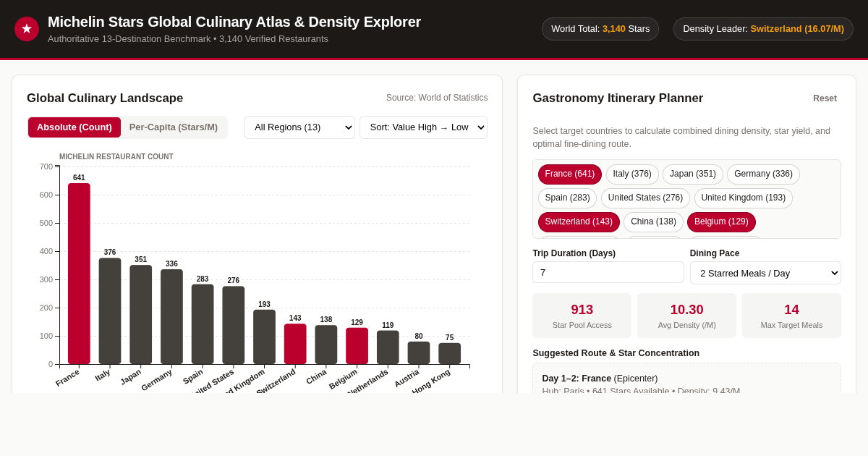Deselect the Belgium (129) chip
Viewport: 868px width, 456px height.
pyautogui.click(x=721, y=222)
